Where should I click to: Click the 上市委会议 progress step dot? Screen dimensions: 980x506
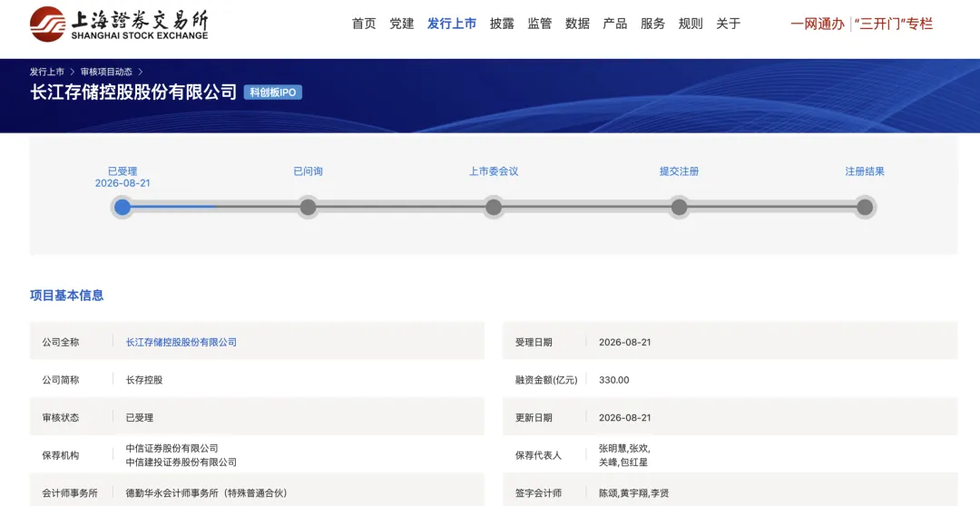click(x=494, y=207)
